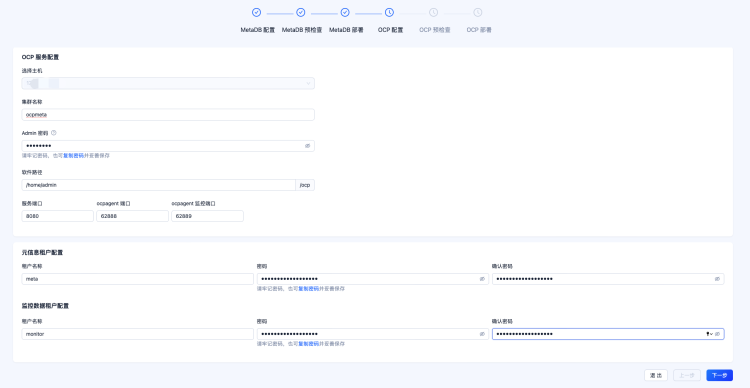Click the OCP 配置 step clock icon
The image size is (750, 388).
389,12
